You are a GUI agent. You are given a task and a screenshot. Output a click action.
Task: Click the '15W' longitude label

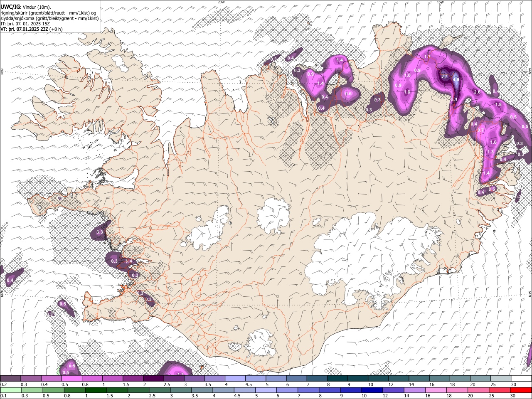[440, 2]
